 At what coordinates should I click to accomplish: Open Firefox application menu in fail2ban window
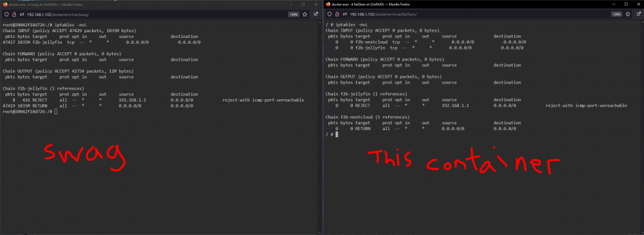click(x=639, y=14)
